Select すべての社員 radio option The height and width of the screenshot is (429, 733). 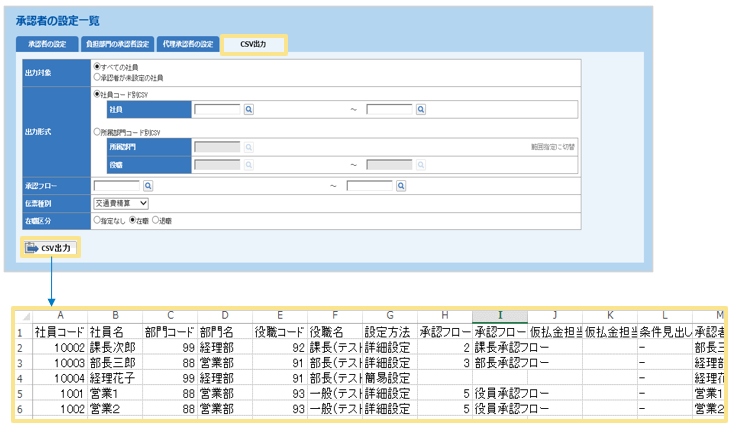(x=97, y=66)
